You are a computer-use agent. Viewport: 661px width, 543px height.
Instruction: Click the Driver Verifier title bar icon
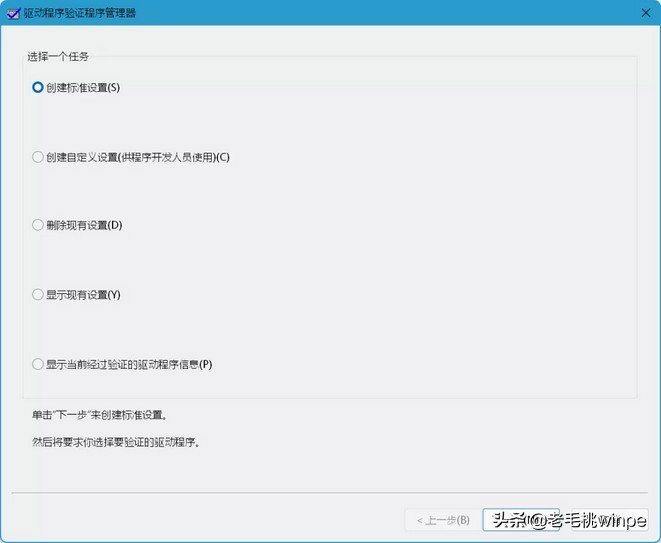click(13, 13)
